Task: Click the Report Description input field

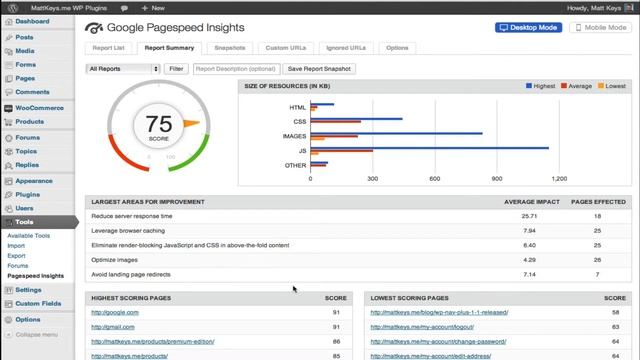Action: 236,69
